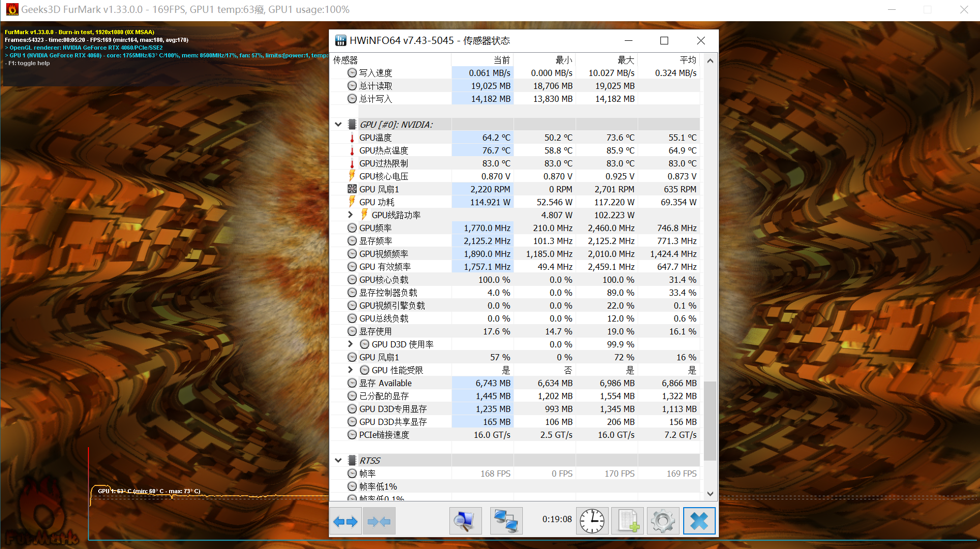Image resolution: width=980 pixels, height=549 pixels.
Task: Click the network computers remote monitoring icon
Action: click(506, 521)
